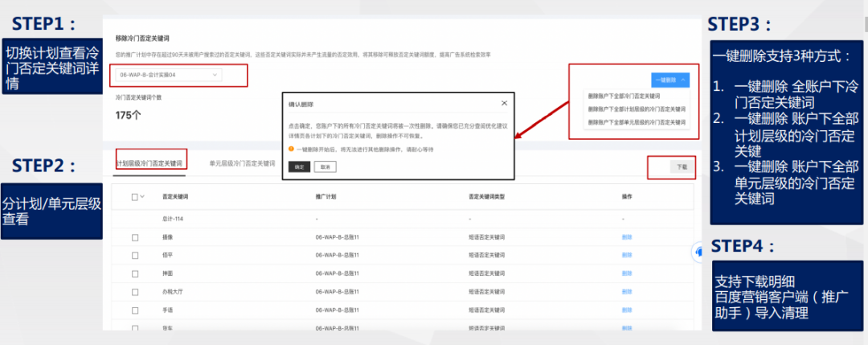This screenshot has width=868, height=345.
Task: Choose 删除账户下全部单元层级的冷门否定关键词
Action: [637, 122]
